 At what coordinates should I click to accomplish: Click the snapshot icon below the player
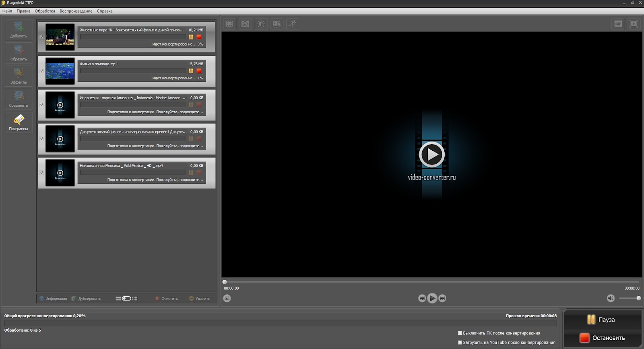[x=227, y=298]
